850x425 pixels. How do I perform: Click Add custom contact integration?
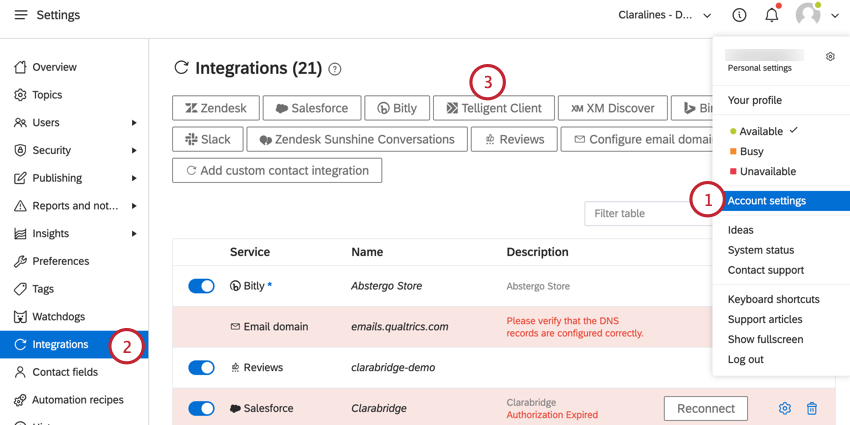click(x=277, y=170)
